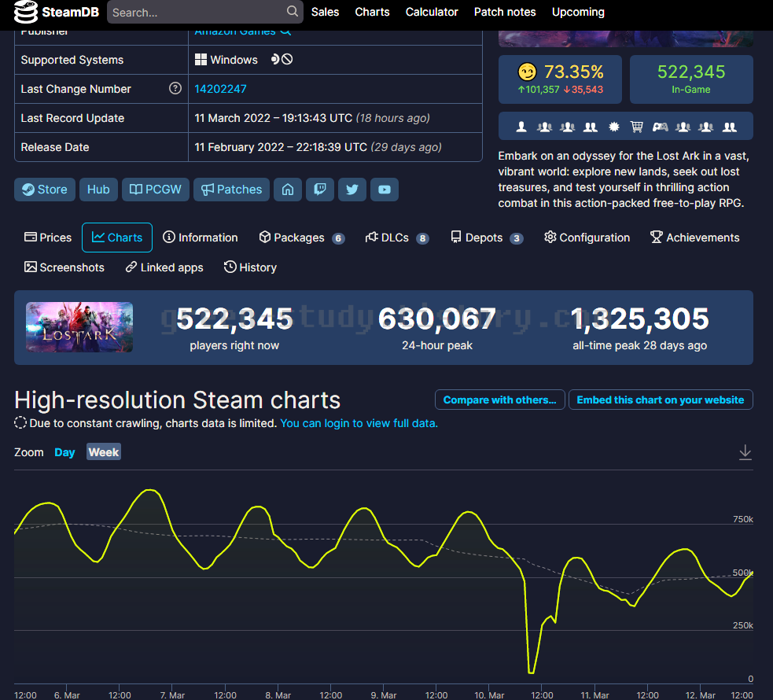The width and height of the screenshot is (773, 700).
Task: Open the Store button
Action: click(45, 190)
